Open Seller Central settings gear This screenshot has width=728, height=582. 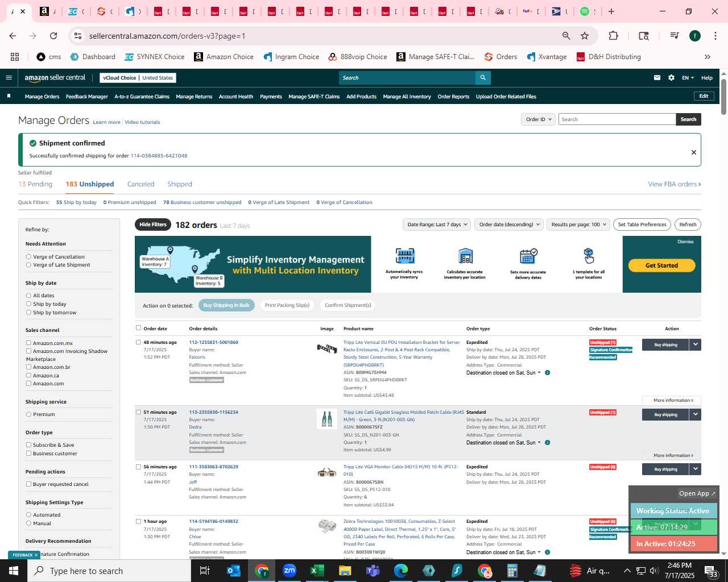(x=671, y=78)
